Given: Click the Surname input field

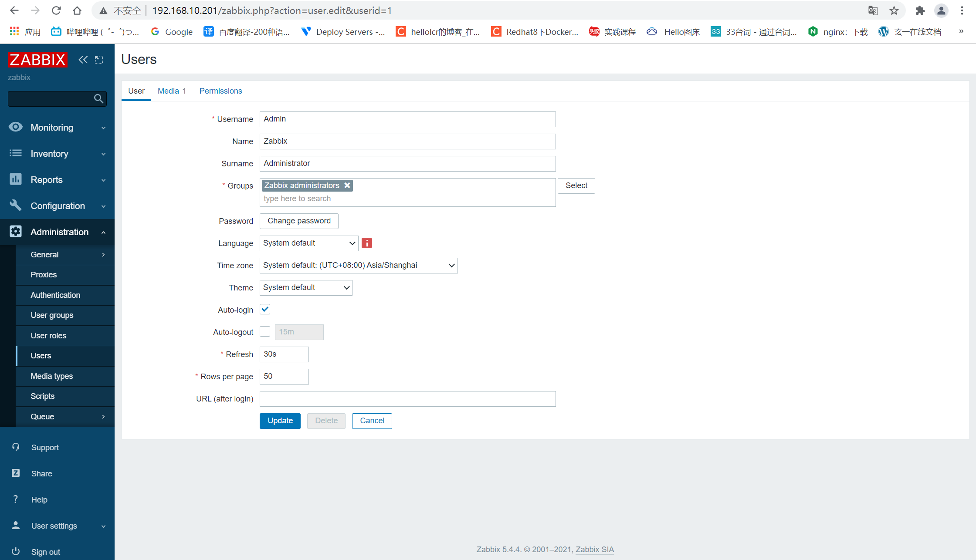Looking at the screenshot, I should tap(408, 163).
